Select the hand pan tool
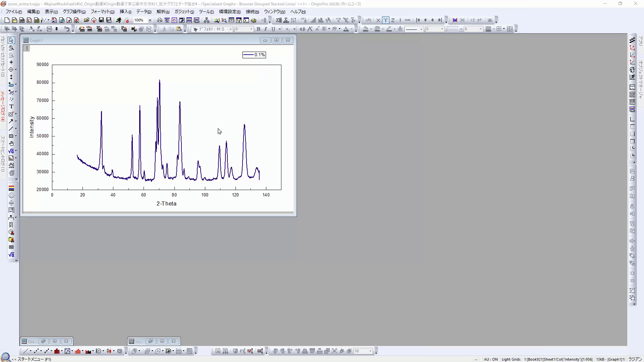Screen dimensions: 644x362 11,143
